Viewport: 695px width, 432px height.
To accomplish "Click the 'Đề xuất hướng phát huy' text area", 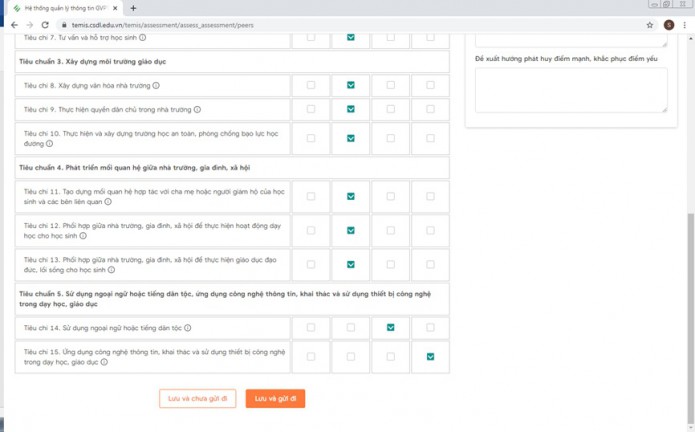I will (x=570, y=90).
